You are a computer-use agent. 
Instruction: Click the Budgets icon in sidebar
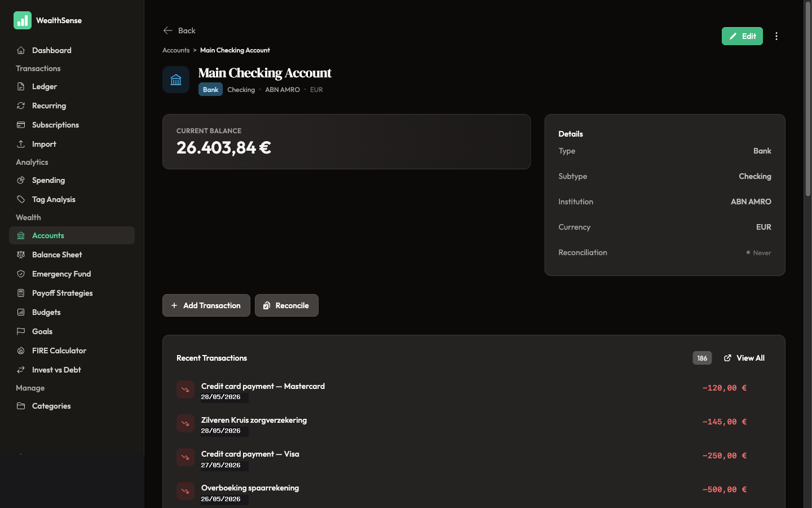21,312
